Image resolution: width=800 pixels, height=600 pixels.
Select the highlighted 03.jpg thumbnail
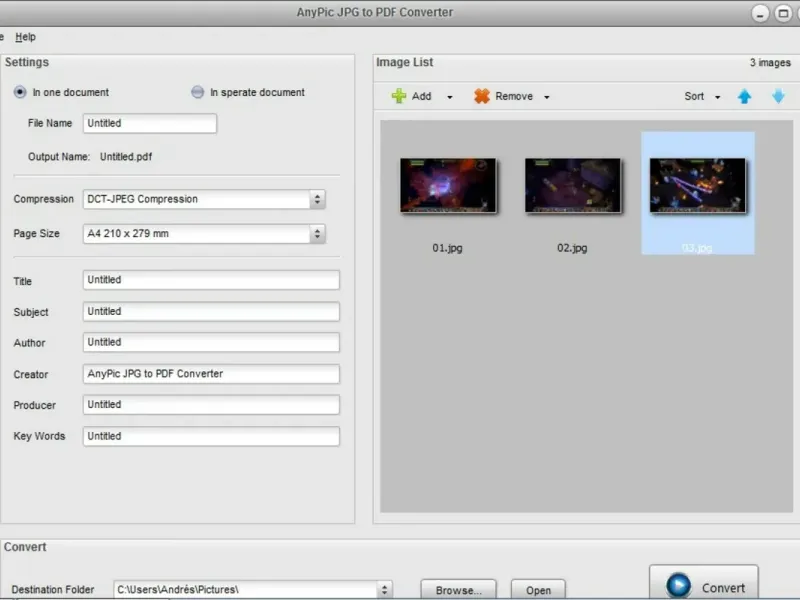tap(697, 185)
